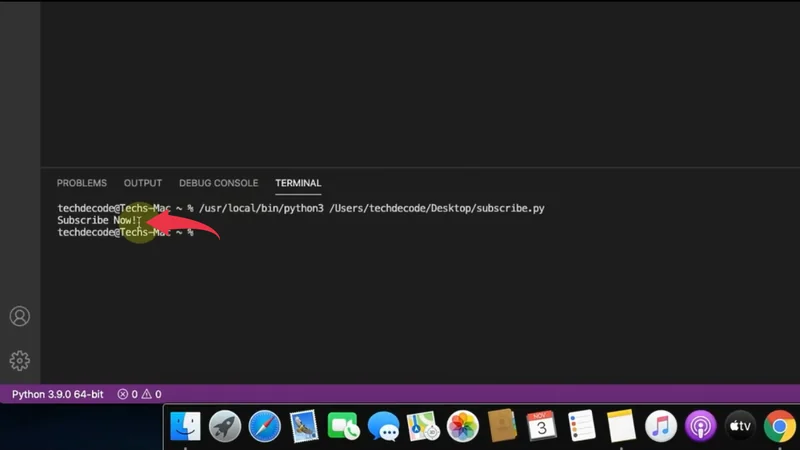Viewport: 800px width, 450px height.
Task: Open the Music app in dock
Action: (x=660, y=427)
